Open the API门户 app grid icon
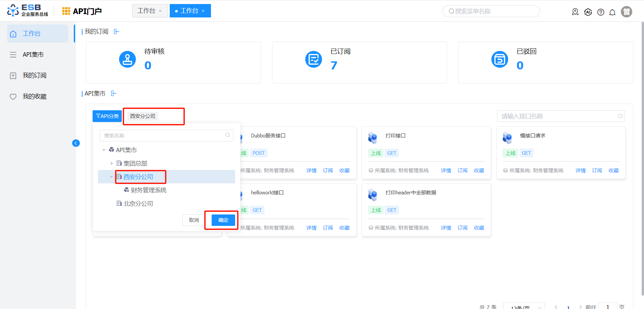 [66, 11]
